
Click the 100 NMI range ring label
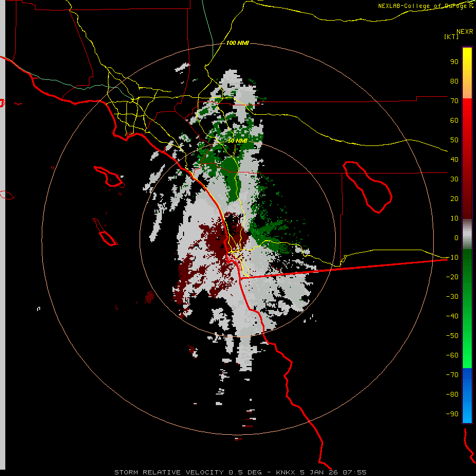[x=237, y=43]
